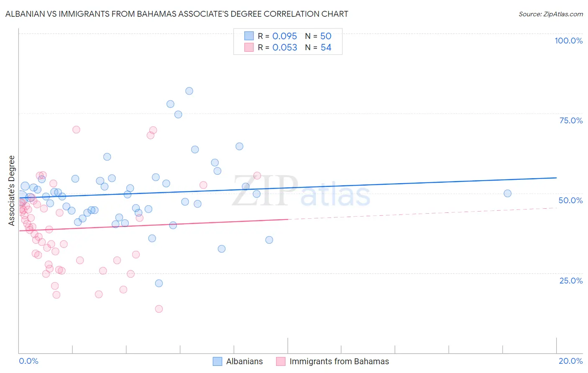Click the 20.0% x-axis label
The image size is (588, 373).
(570, 361)
